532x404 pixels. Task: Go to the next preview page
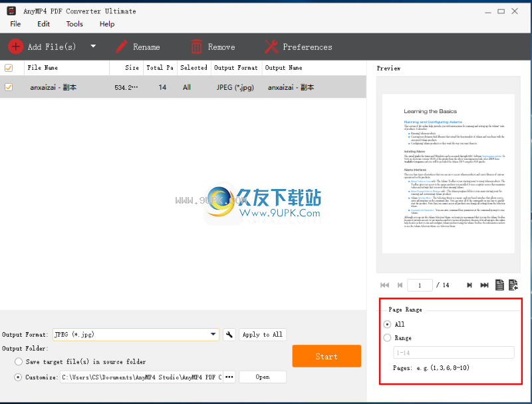[469, 285]
